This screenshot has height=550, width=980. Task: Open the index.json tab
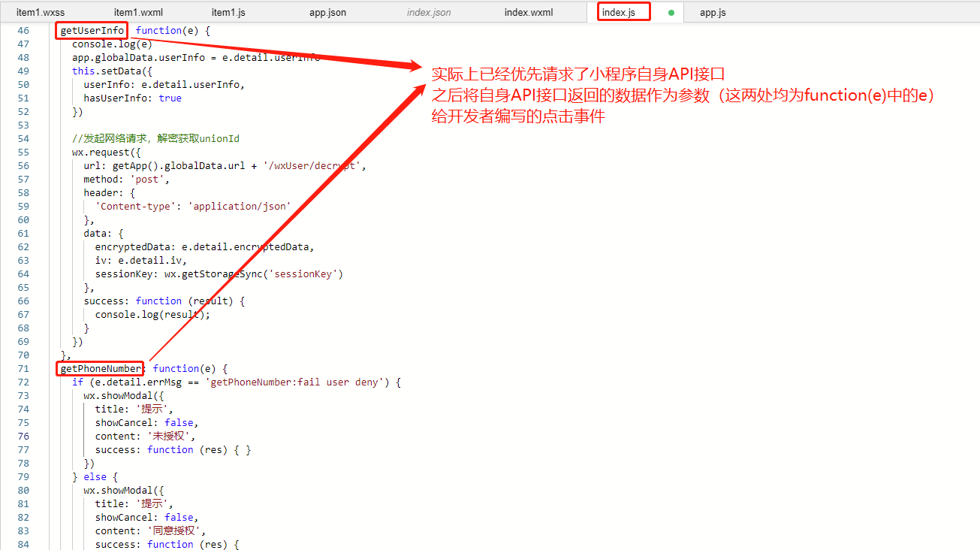(x=428, y=11)
